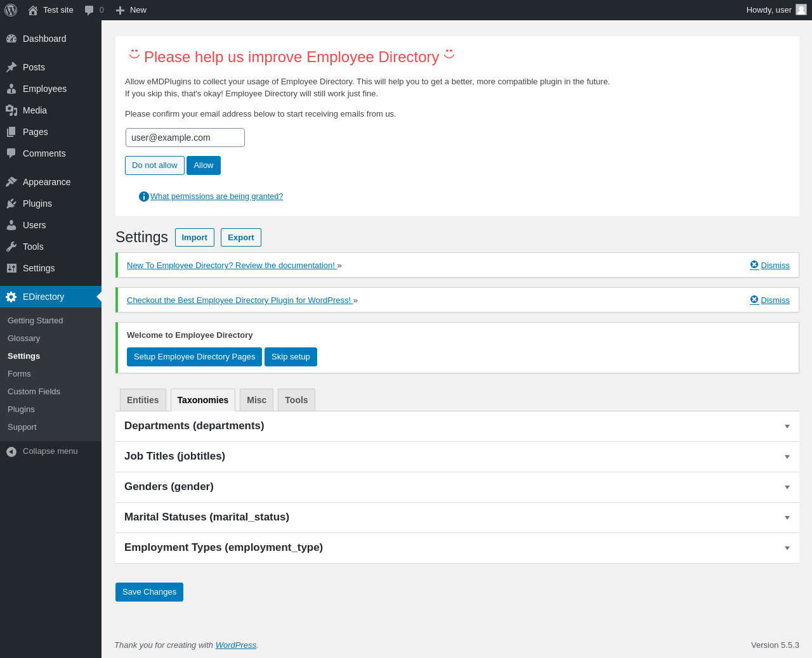Click the Skip setup button
Image resolution: width=812 pixels, height=658 pixels.
(291, 357)
